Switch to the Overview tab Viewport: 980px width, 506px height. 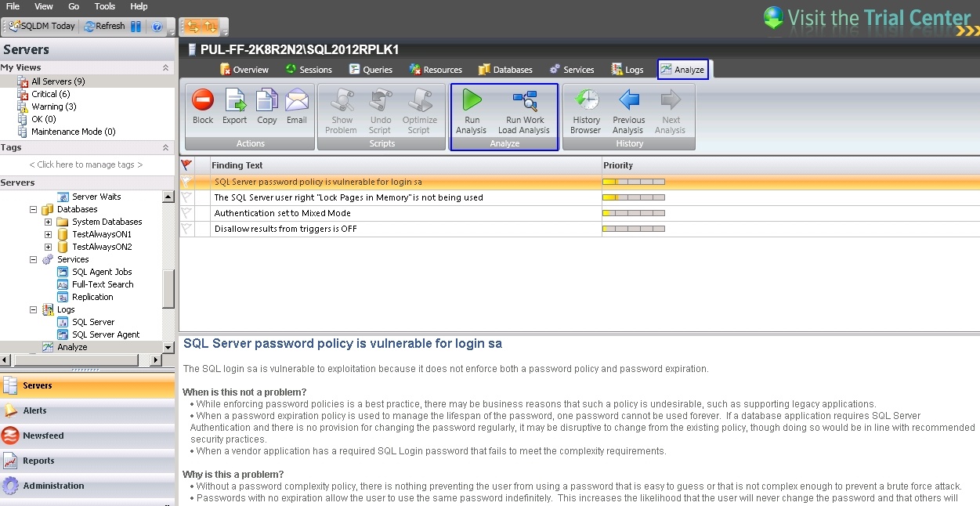pos(244,70)
